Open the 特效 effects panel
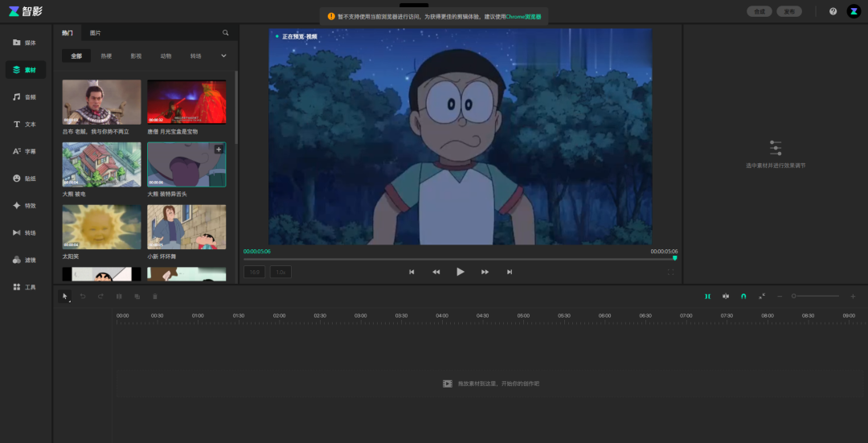The width and height of the screenshot is (868, 443). (x=26, y=206)
